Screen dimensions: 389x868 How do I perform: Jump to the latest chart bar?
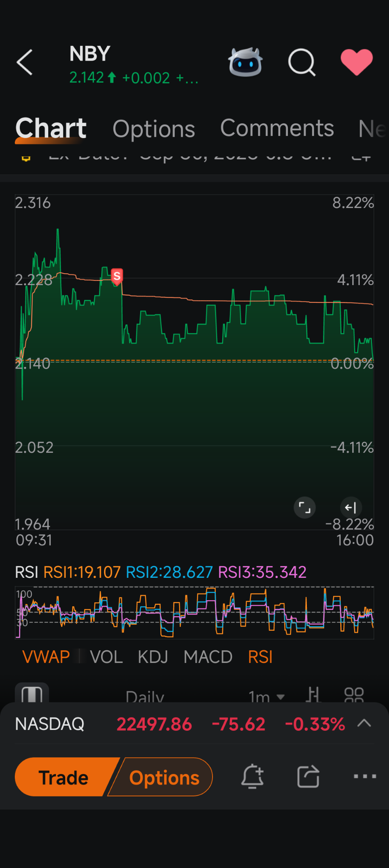tap(351, 507)
